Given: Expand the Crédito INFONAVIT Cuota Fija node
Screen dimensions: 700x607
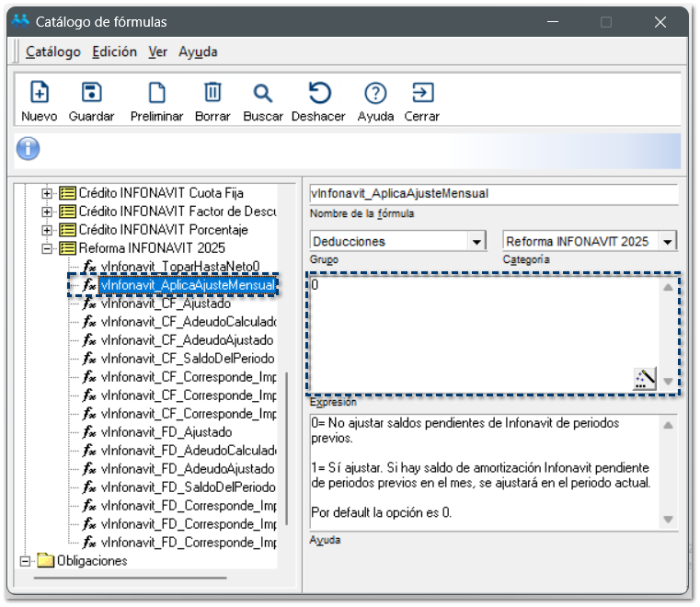Looking at the screenshot, I should (48, 193).
